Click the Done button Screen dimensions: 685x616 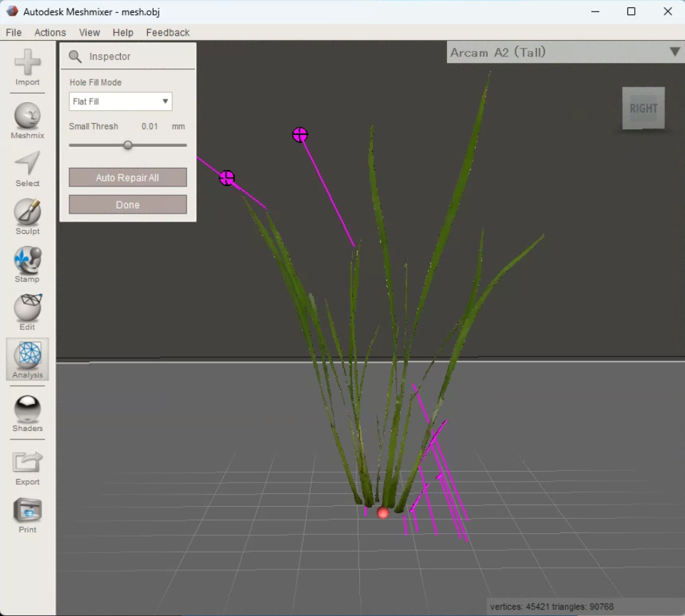(x=128, y=204)
